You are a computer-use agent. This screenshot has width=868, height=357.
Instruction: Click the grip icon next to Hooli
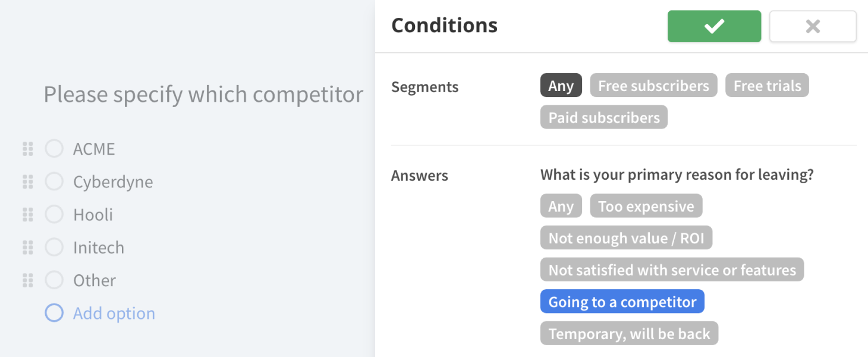(27, 215)
